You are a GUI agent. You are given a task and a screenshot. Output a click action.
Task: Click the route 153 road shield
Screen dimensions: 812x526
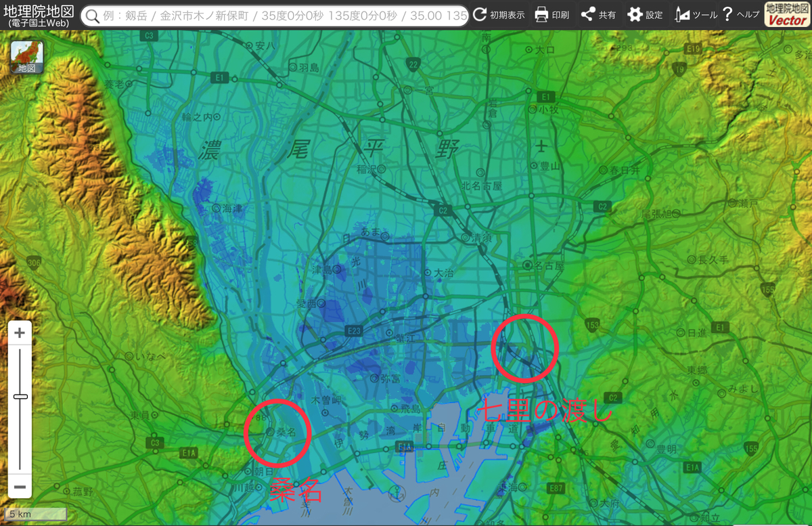[593, 324]
